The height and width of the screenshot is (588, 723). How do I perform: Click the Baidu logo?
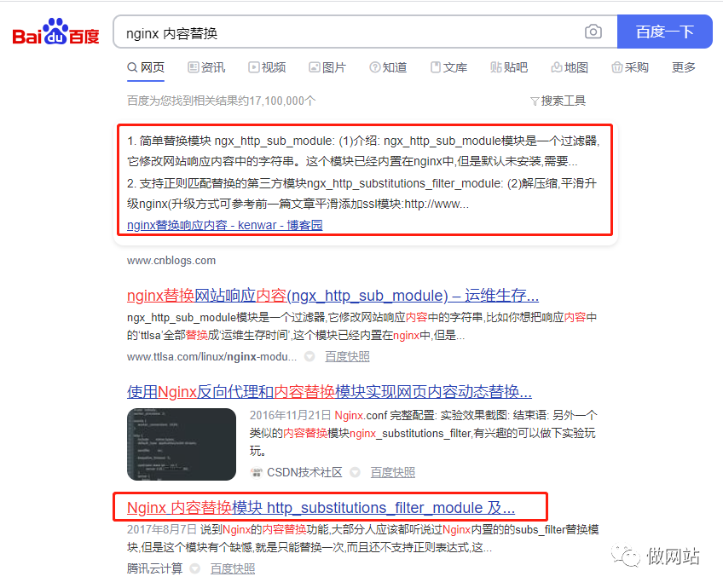(55, 32)
